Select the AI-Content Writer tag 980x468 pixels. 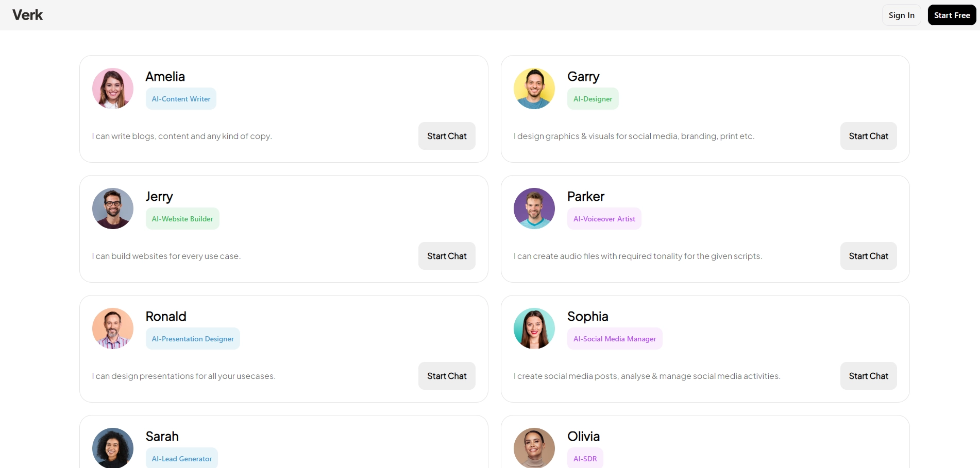pos(181,99)
